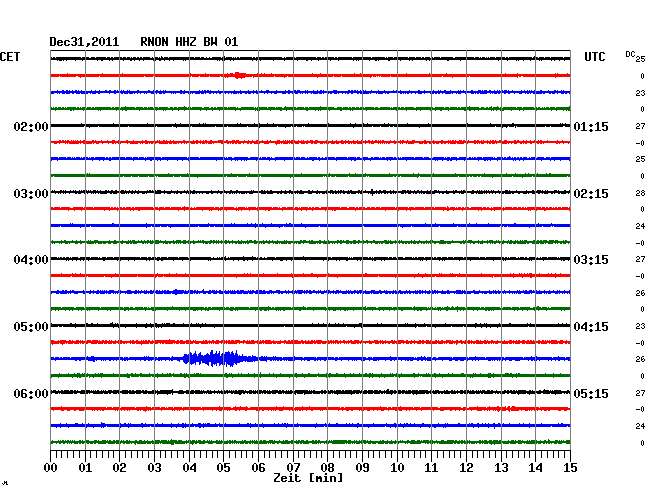Select the 02:00 CET time label
650x494 pixels.
(x=31, y=126)
